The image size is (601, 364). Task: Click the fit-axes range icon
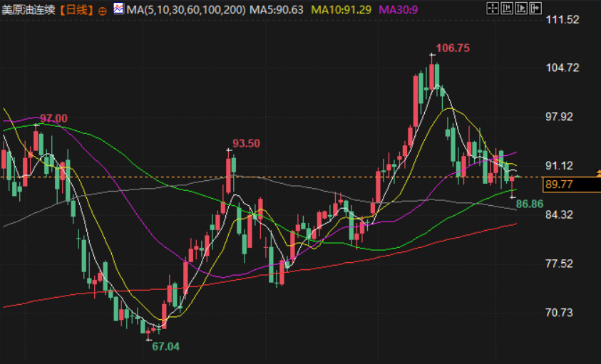pos(507,8)
